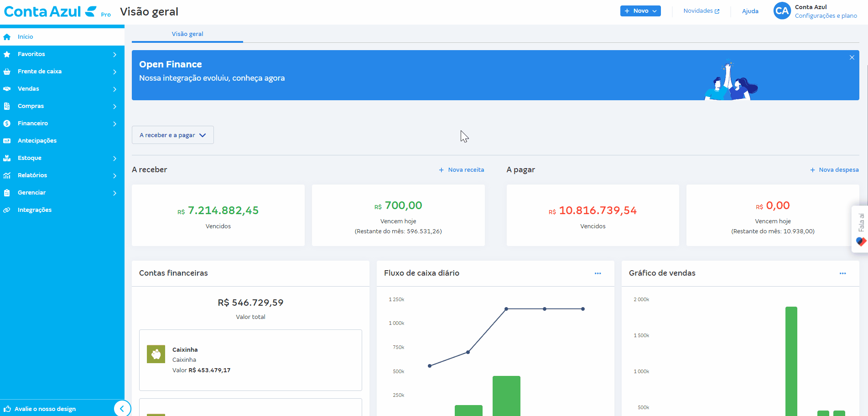
Task: Expand the A receber e a pagar filter
Action: pos(172,135)
